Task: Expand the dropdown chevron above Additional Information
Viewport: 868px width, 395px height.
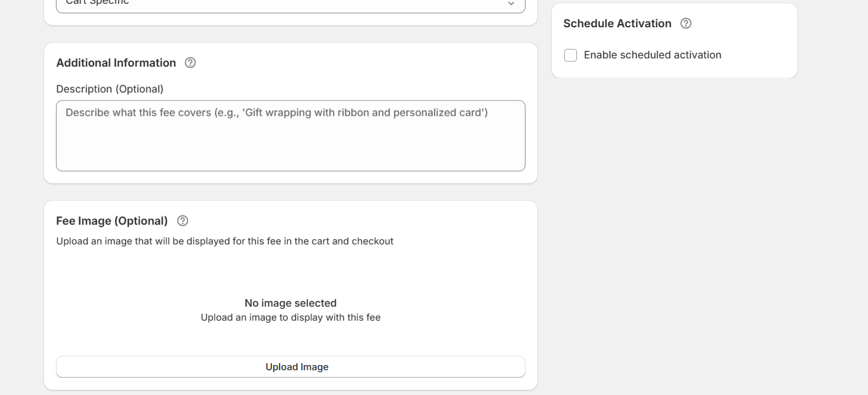Action: click(511, 4)
